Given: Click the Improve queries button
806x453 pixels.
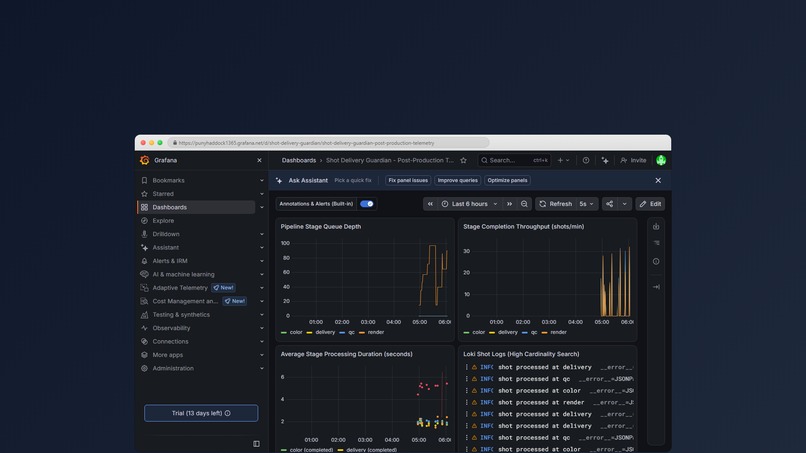Looking at the screenshot, I should coord(457,180).
